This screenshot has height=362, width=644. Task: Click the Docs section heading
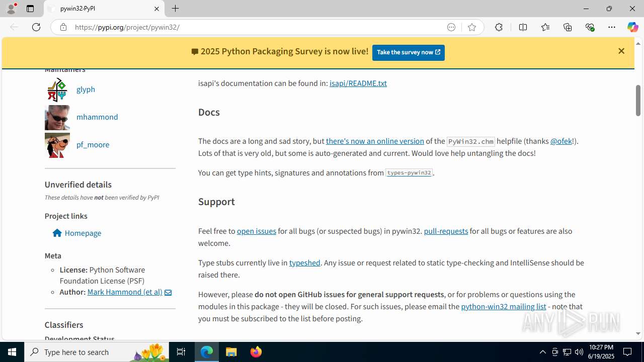click(209, 112)
